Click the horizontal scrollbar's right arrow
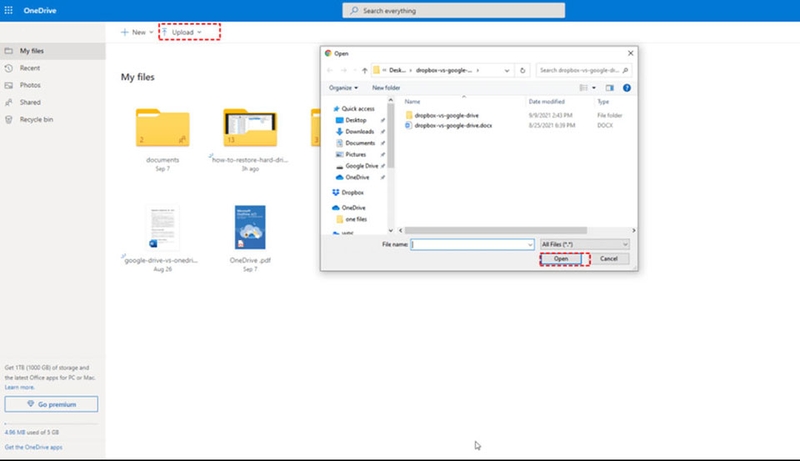 click(x=634, y=230)
